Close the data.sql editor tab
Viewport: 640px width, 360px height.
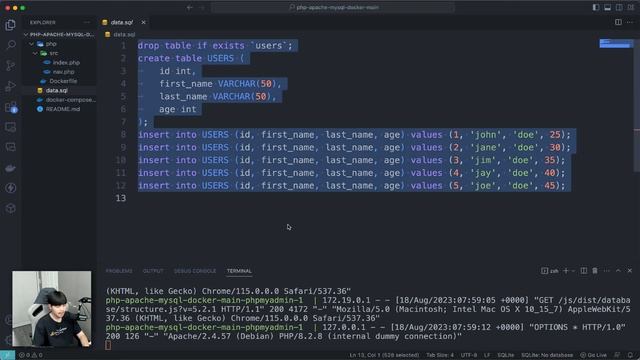click(143, 22)
